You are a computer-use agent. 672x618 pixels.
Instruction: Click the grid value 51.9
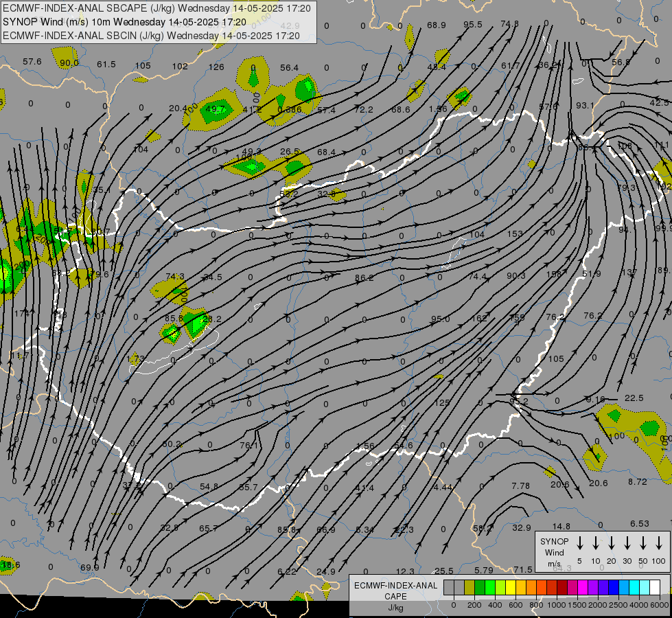pos(592,273)
